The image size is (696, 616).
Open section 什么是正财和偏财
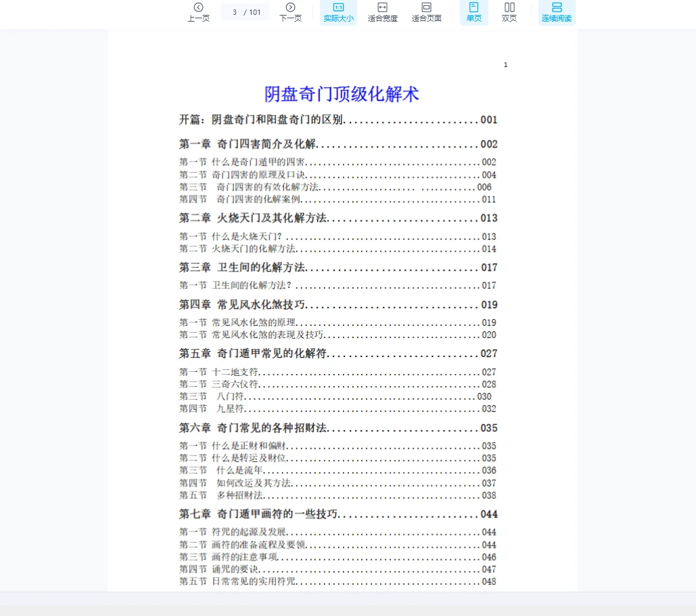click(x=338, y=446)
